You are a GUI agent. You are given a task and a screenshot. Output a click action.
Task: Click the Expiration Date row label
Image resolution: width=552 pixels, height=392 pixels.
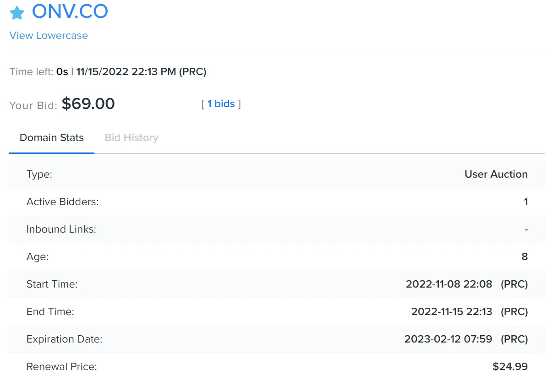pos(64,339)
